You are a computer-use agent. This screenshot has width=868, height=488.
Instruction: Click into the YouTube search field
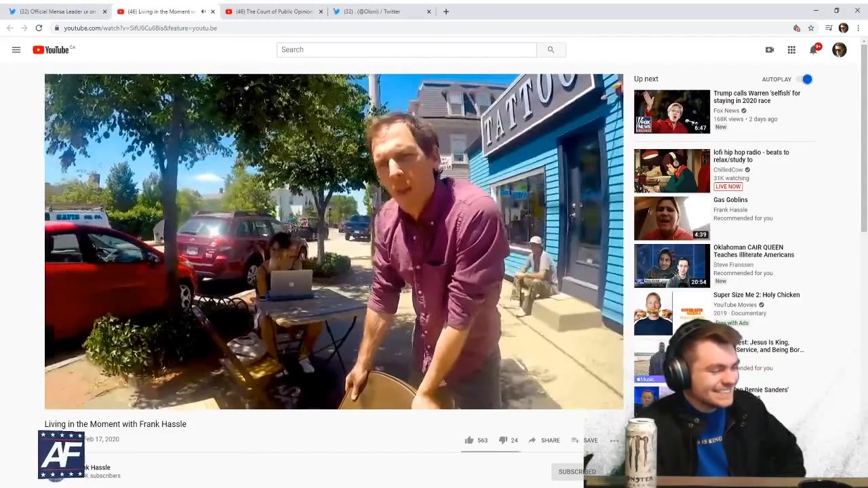(406, 49)
